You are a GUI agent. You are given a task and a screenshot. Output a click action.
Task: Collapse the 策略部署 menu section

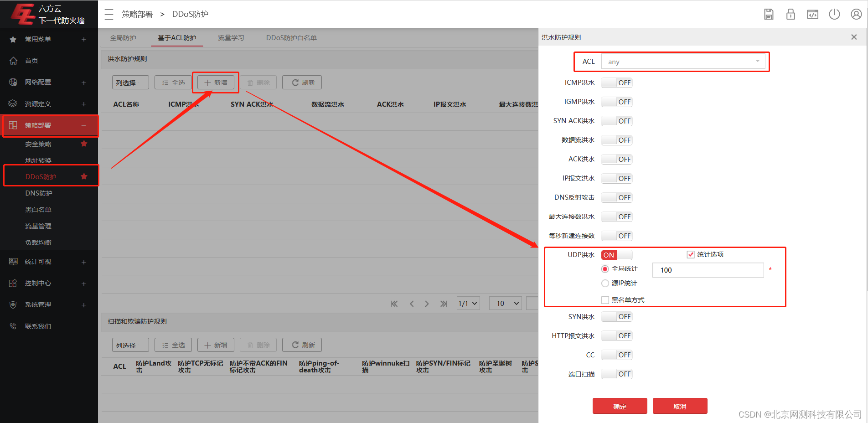(84, 125)
